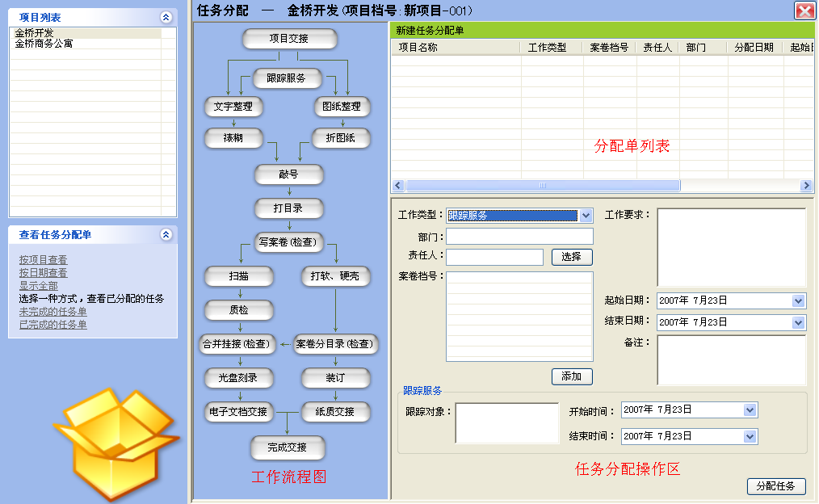819x504 pixels.
Task: Click the 添加 button
Action: pyautogui.click(x=572, y=376)
